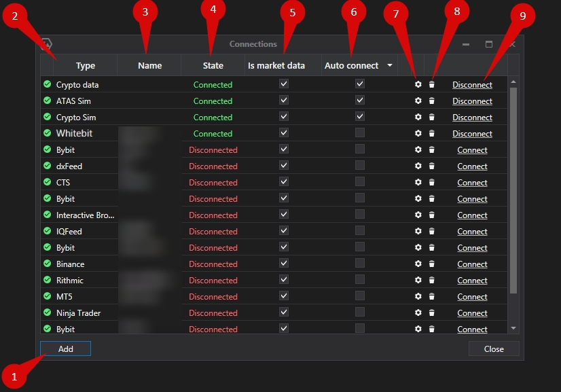The image size is (561, 392).
Task: Click green status icon beside Binance
Action: tap(48, 264)
